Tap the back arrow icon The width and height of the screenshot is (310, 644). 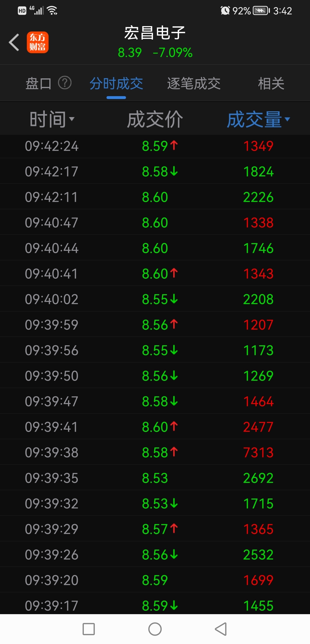[14, 42]
